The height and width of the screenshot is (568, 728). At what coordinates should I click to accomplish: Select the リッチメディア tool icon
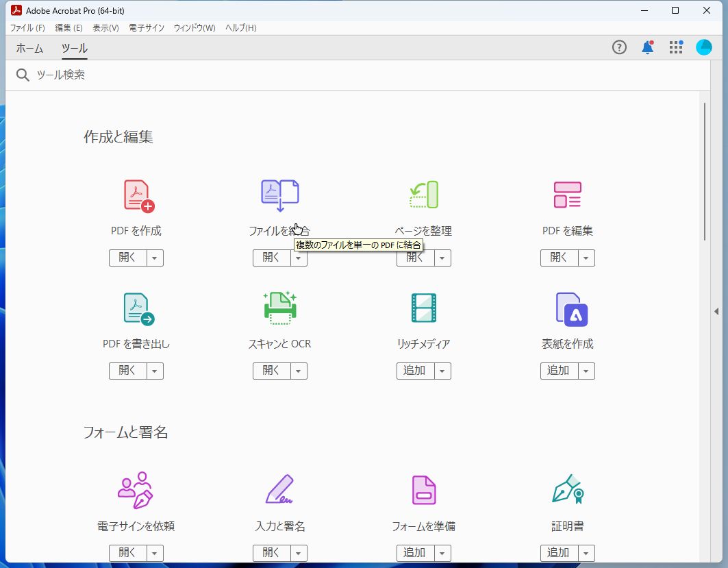tap(423, 308)
